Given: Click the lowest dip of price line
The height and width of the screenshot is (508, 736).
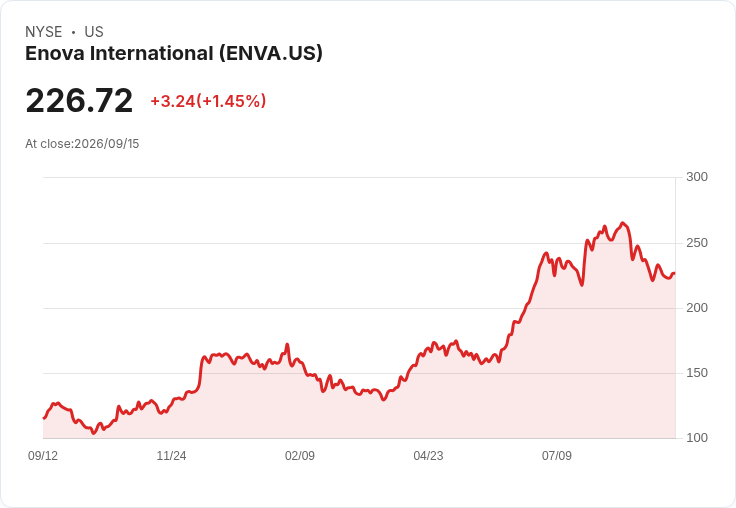Looking at the screenshot, I should (x=93, y=433).
